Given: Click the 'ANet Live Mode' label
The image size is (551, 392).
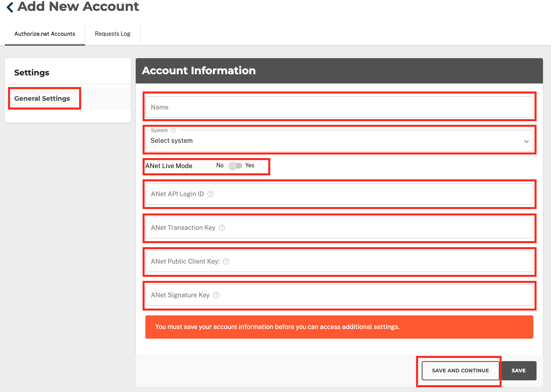Looking at the screenshot, I should click(x=169, y=166).
